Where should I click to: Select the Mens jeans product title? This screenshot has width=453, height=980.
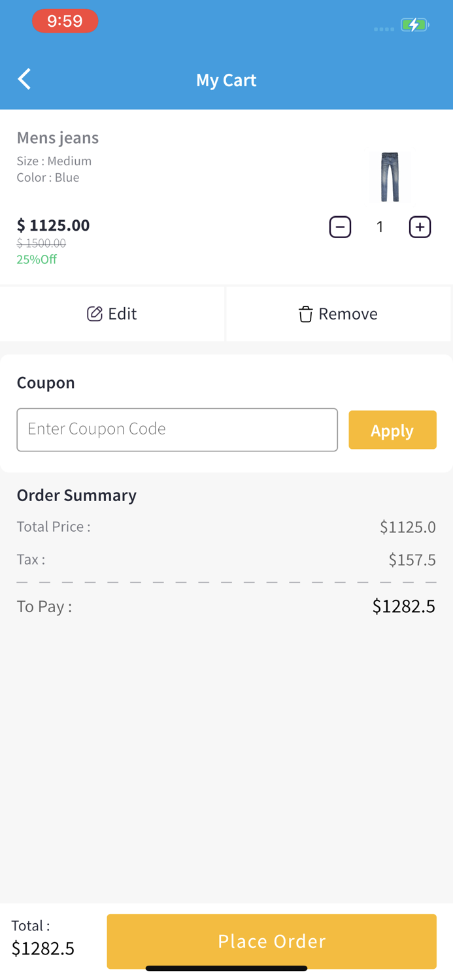coord(58,138)
